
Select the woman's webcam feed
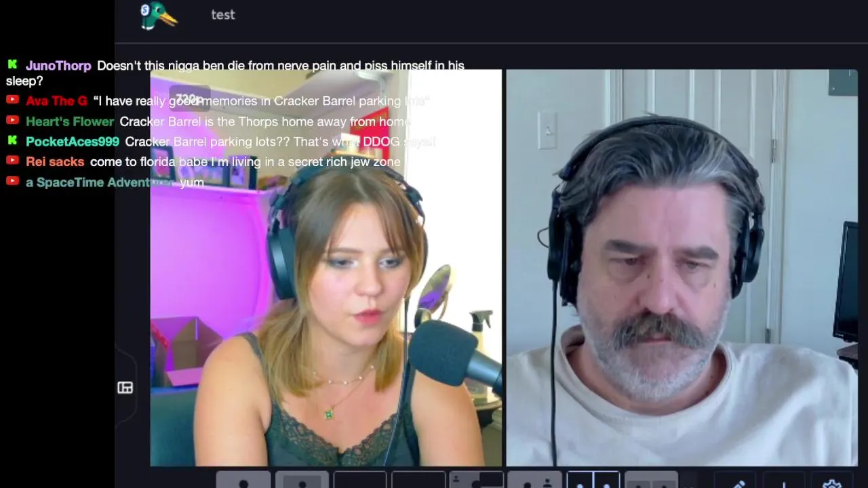point(326,268)
